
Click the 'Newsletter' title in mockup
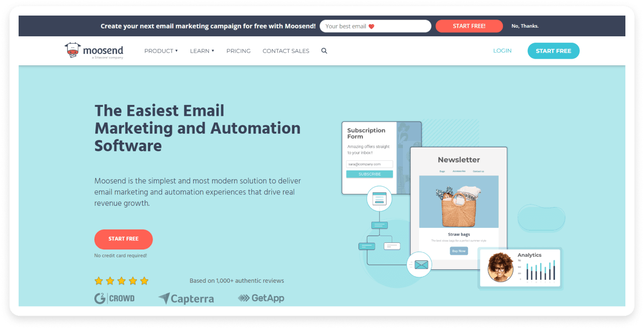[459, 160]
